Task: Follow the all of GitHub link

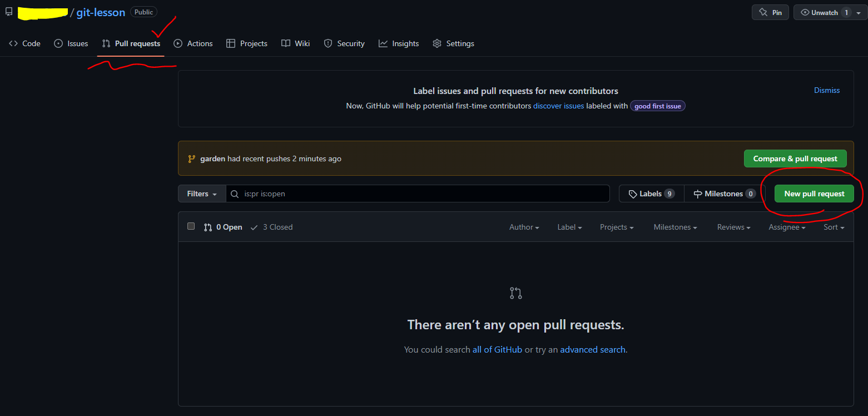Action: point(497,350)
